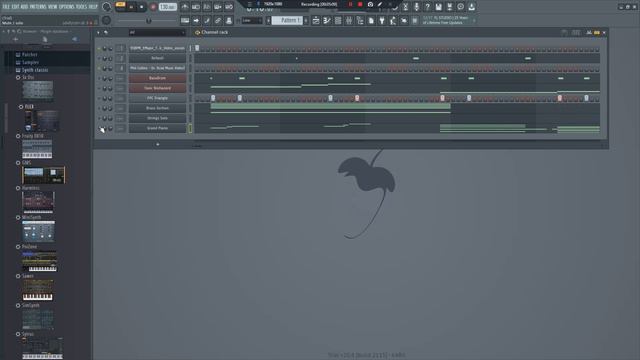This screenshot has height=360, width=640.
Task: Click the master pitch slider handle
Action: point(149,20)
